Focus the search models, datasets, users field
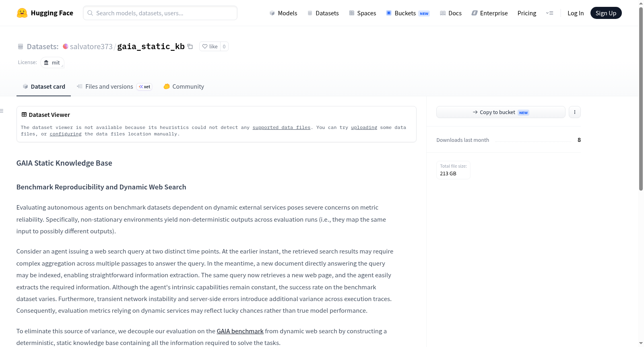 click(160, 13)
